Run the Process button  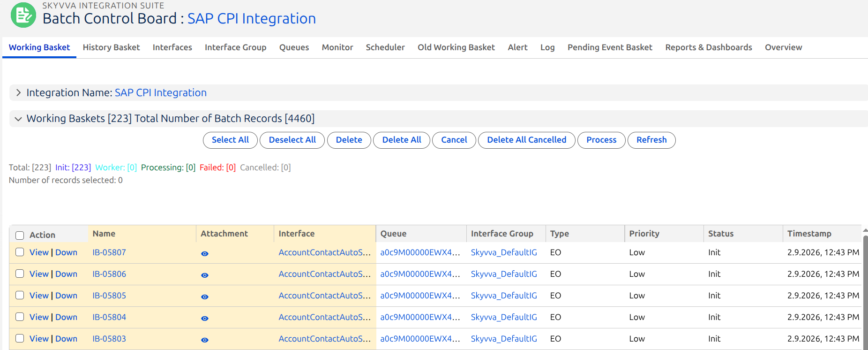[601, 140]
